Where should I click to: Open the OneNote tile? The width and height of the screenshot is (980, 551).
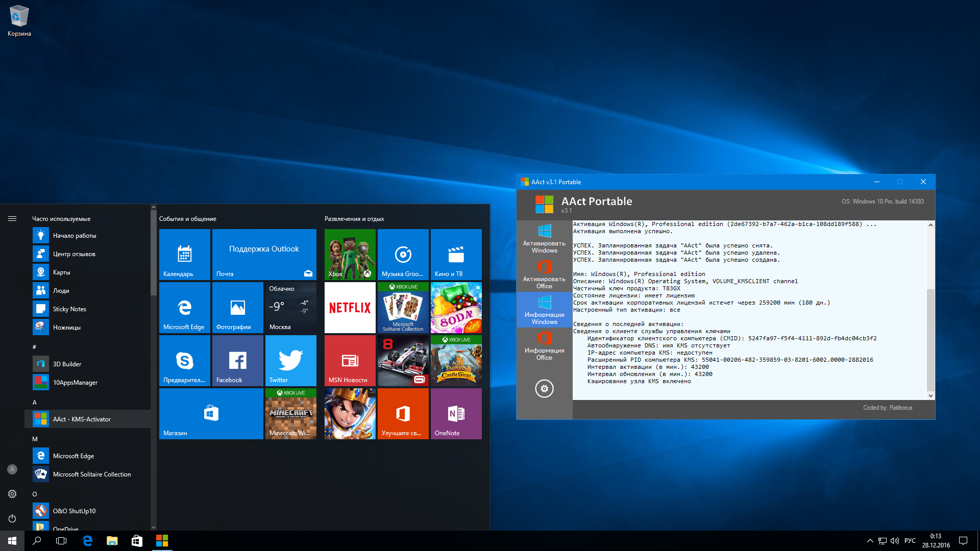coord(456,414)
